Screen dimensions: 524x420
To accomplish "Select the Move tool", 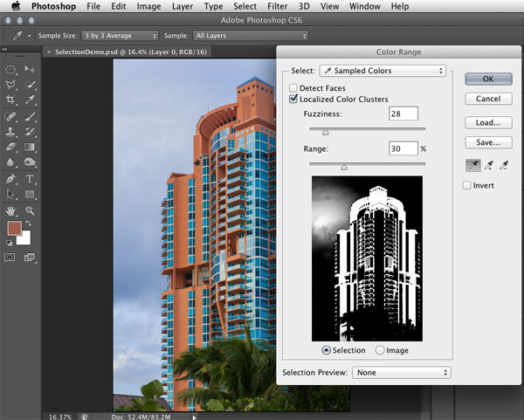I will click(x=30, y=69).
